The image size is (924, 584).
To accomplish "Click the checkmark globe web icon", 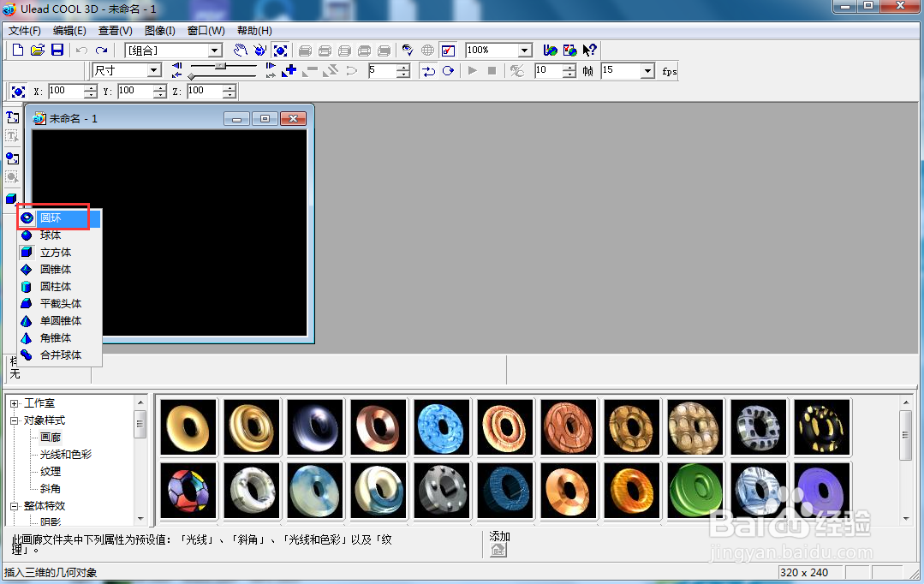I will pyautogui.click(x=569, y=51).
